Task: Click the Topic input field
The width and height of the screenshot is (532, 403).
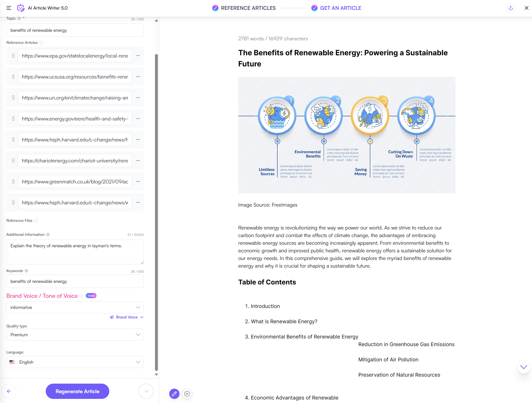Action: point(75,30)
